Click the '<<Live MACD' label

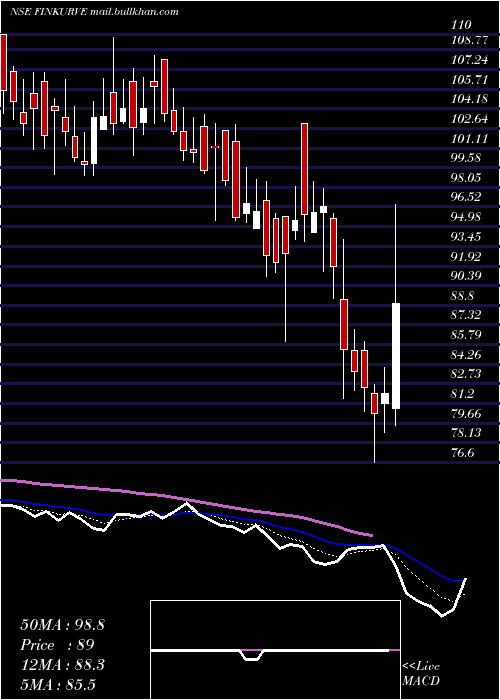click(421, 673)
